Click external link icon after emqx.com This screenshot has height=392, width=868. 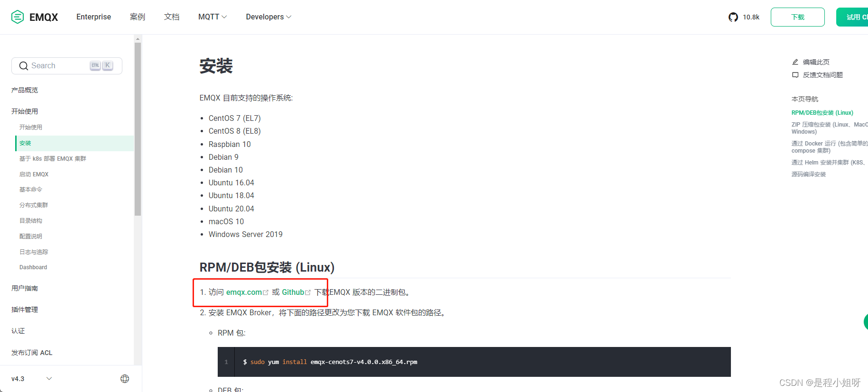266,292
